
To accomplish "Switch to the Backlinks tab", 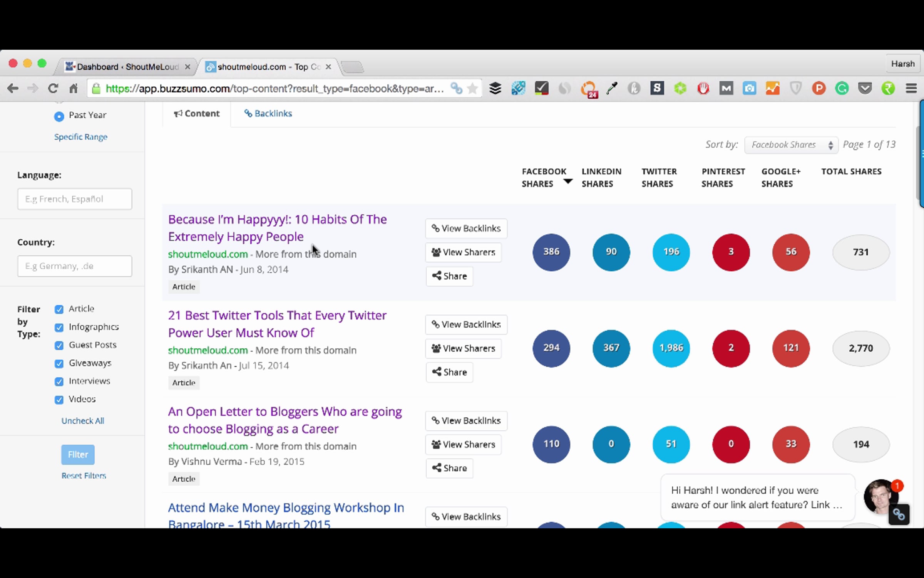I will tap(268, 114).
